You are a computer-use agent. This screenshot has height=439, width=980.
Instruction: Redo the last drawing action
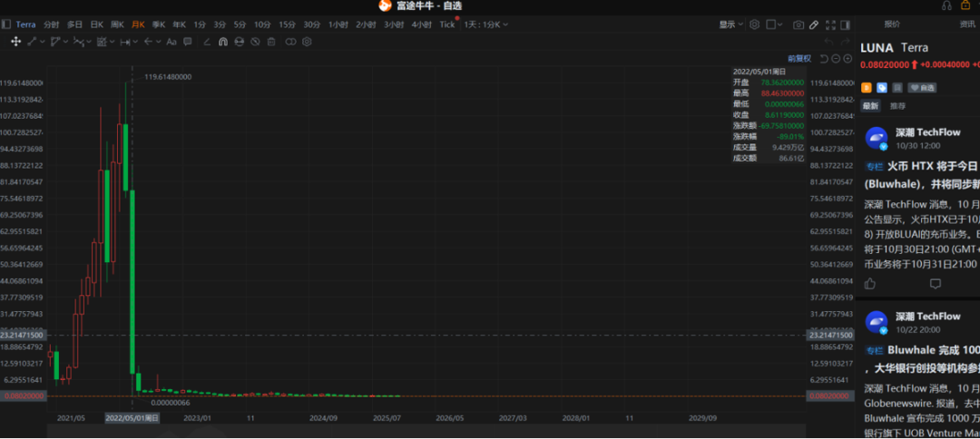tap(847, 42)
